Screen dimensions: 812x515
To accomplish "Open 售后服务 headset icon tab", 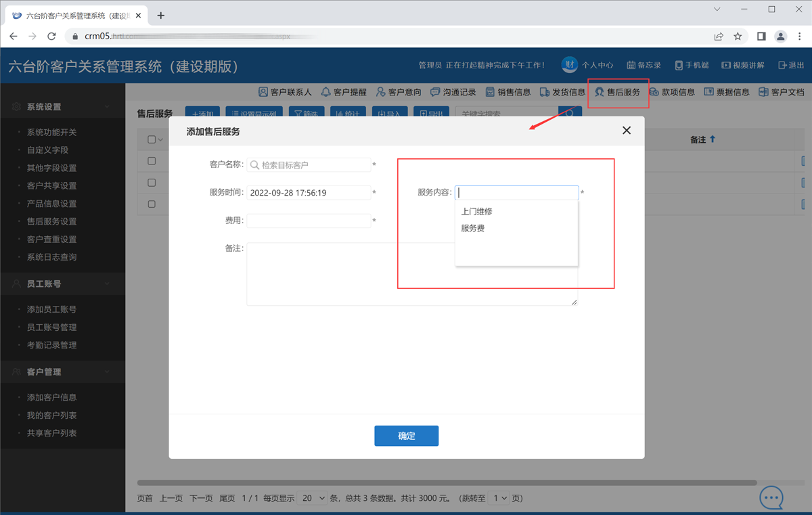I will (600, 92).
